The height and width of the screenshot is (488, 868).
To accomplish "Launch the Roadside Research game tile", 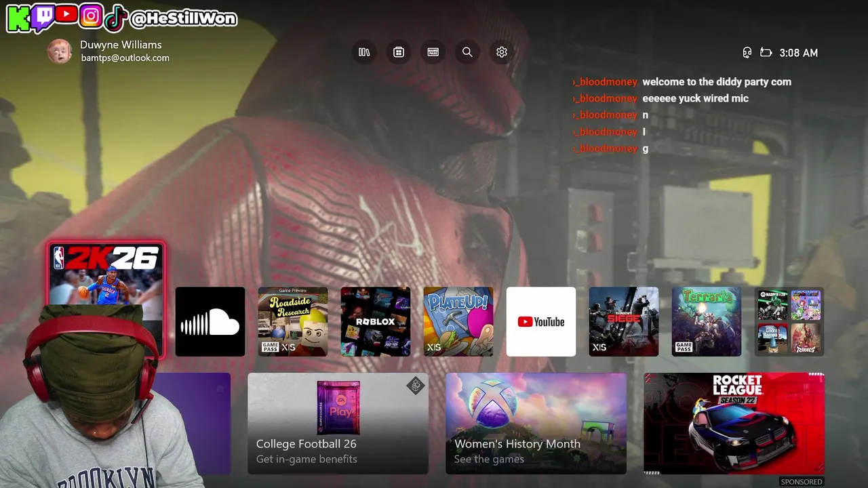I will pos(293,321).
